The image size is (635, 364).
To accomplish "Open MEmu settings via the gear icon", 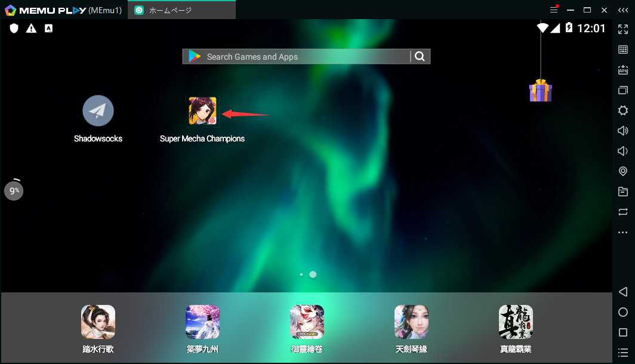I will pos(623,110).
